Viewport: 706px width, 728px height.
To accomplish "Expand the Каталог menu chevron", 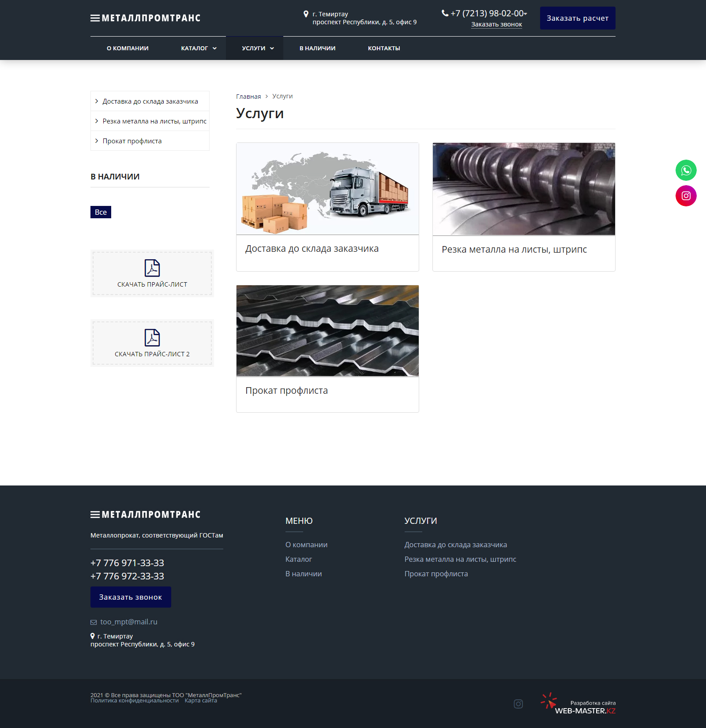I will (214, 49).
